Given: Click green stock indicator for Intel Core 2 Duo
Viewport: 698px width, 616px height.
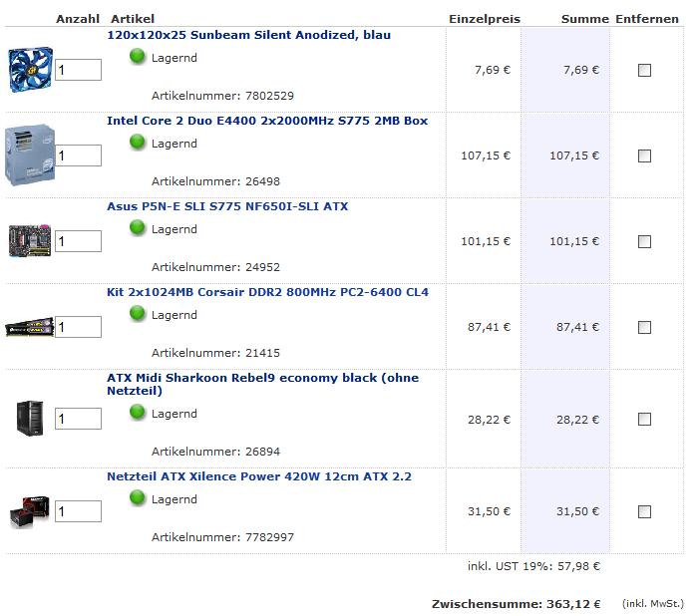Looking at the screenshot, I should (138, 143).
